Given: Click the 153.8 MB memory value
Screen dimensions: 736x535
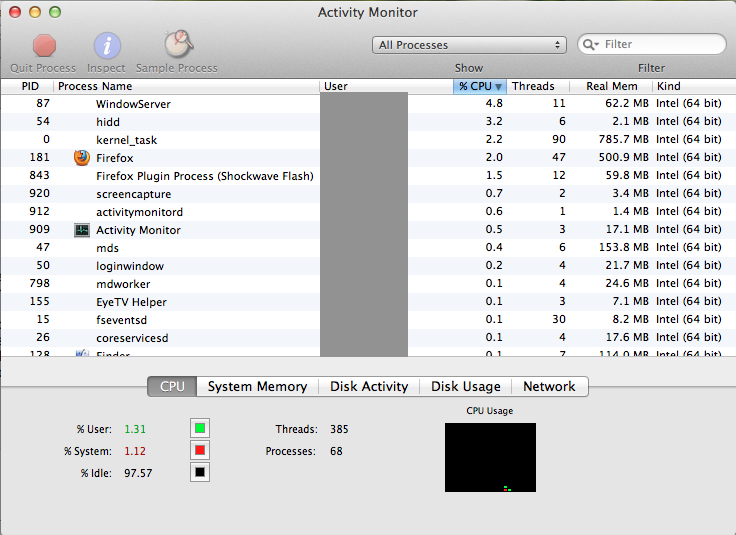Looking at the screenshot, I should (x=623, y=247).
